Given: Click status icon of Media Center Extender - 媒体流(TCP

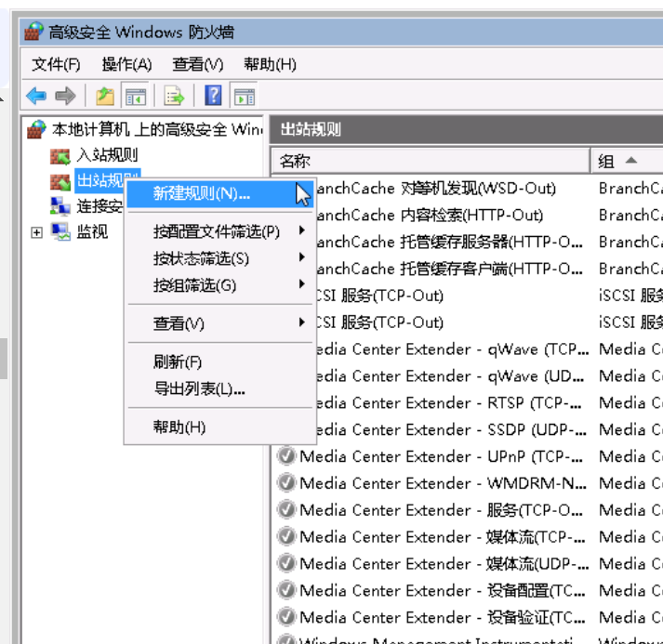Looking at the screenshot, I should coord(286,536).
